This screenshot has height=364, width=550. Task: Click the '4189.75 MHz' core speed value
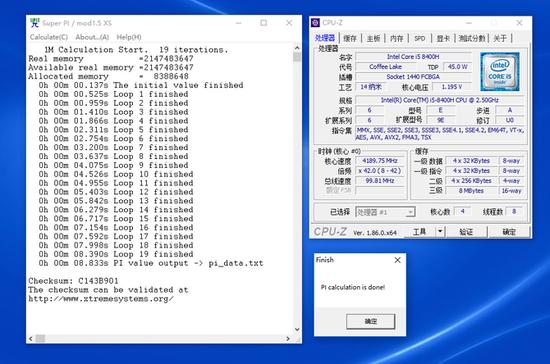point(380,161)
